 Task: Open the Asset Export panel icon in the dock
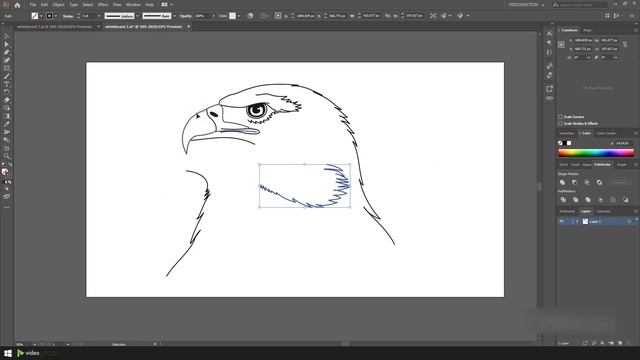pos(549,89)
